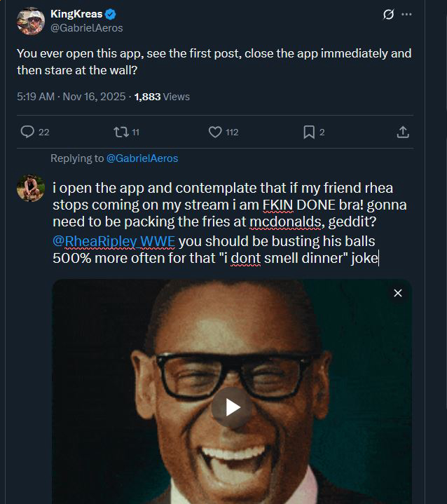Click the reply speech bubble icon

tap(28, 132)
